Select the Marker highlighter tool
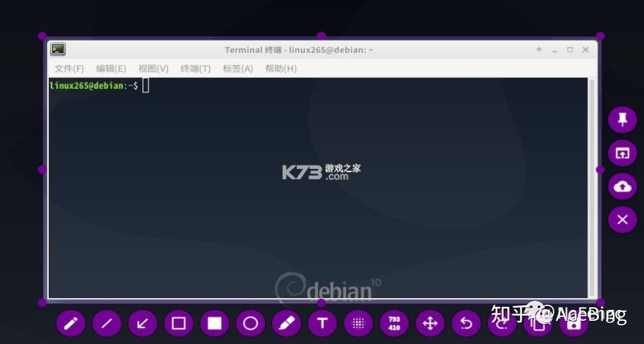Image resolution: width=644 pixels, height=344 pixels. click(x=287, y=323)
